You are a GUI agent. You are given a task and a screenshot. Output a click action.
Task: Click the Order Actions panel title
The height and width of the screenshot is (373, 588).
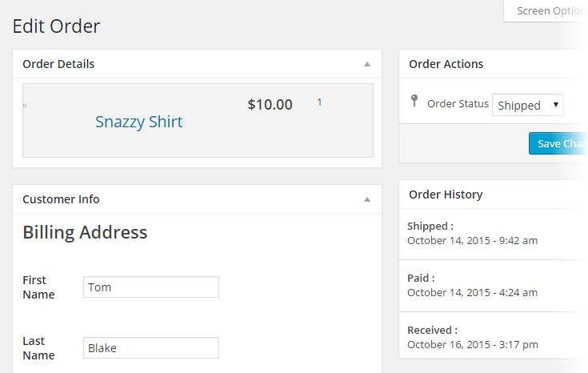(446, 64)
